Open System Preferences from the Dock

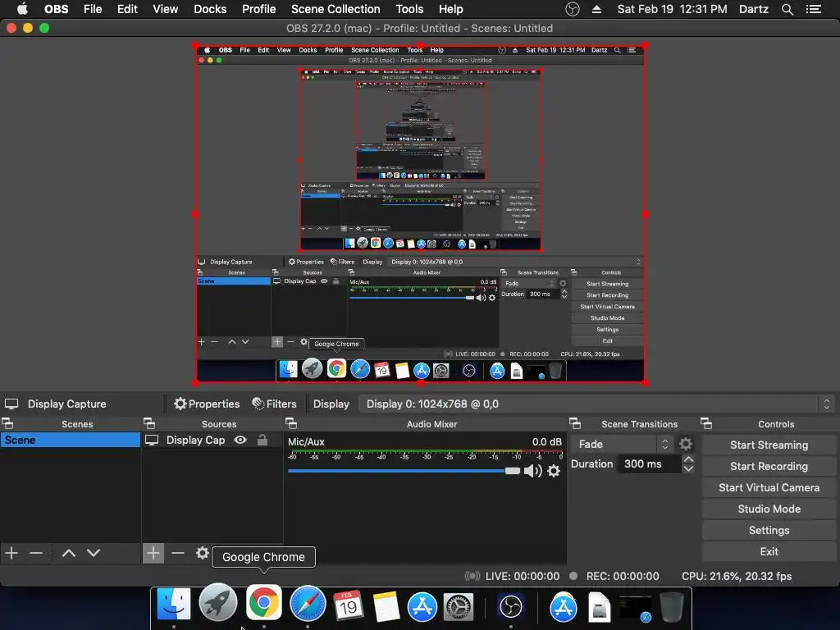click(x=458, y=608)
